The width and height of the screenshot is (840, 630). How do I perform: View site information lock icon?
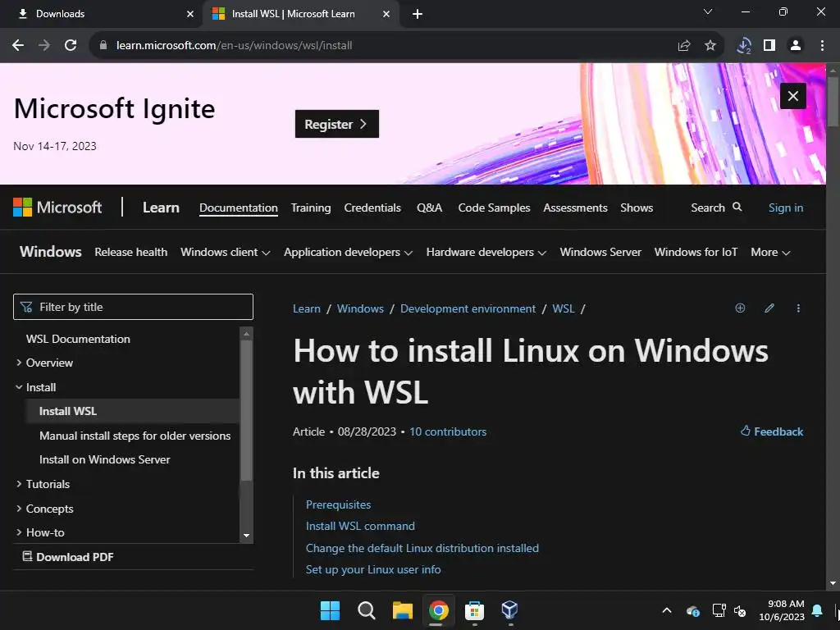pos(103,46)
